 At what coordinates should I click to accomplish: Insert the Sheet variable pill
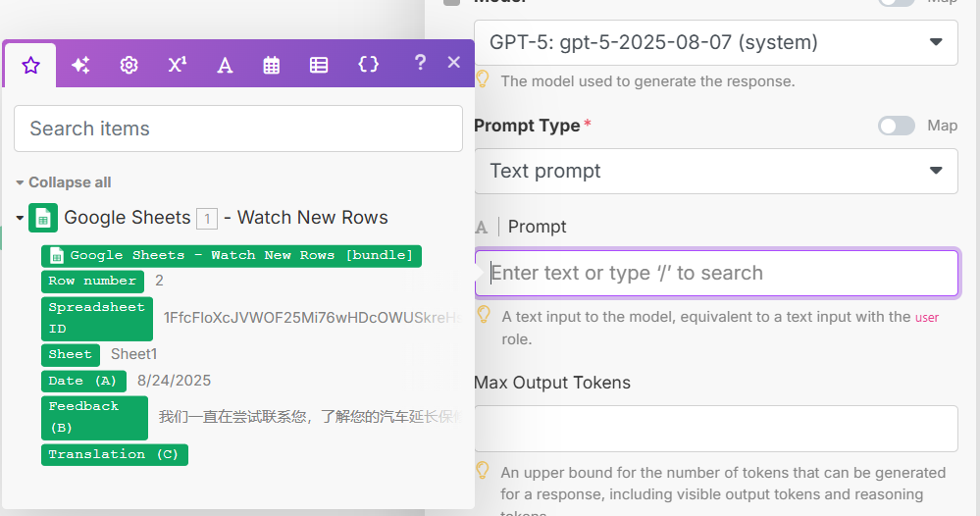(x=70, y=354)
